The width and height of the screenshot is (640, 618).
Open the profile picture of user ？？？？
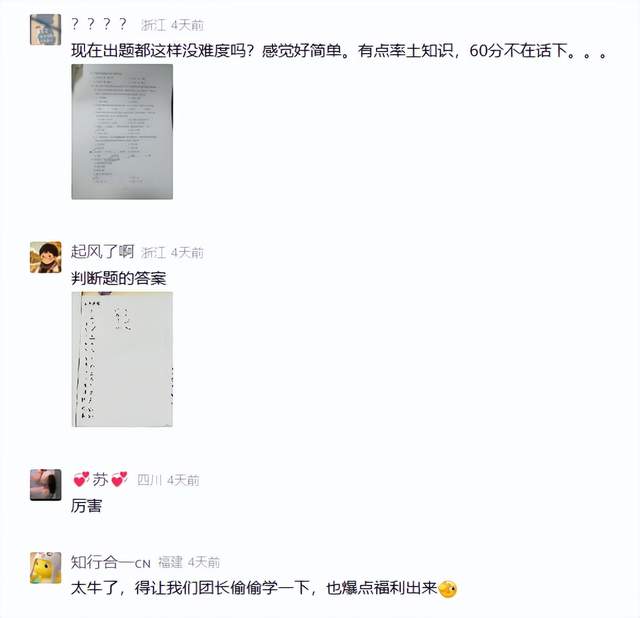tap(45, 29)
